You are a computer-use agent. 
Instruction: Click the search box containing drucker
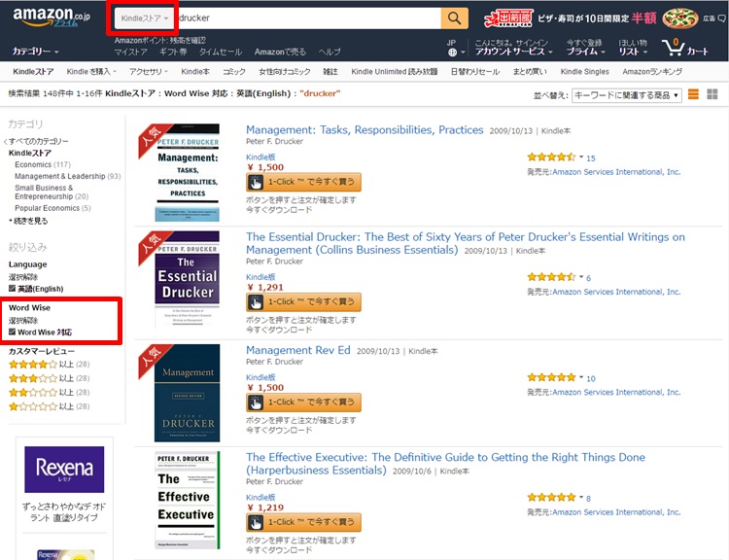309,18
